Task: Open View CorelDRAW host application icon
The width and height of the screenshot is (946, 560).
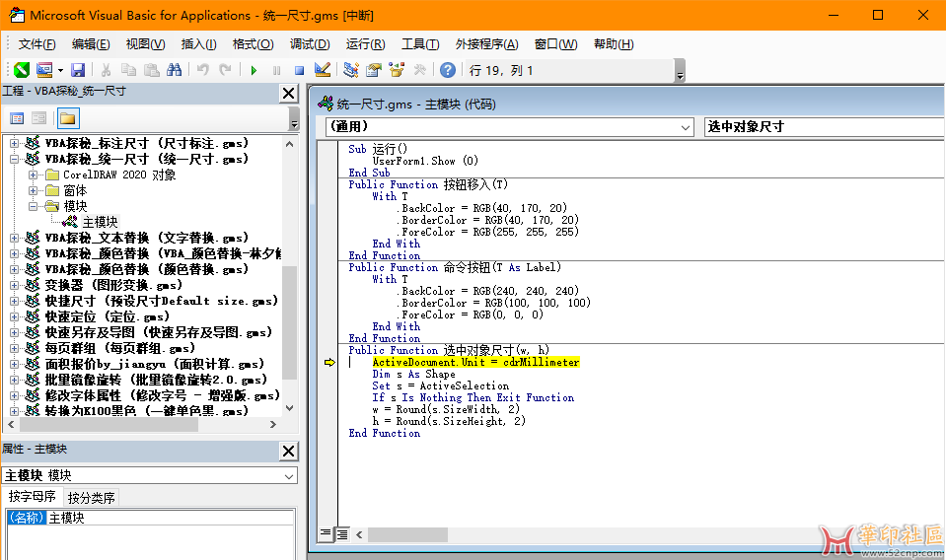Action: point(22,70)
